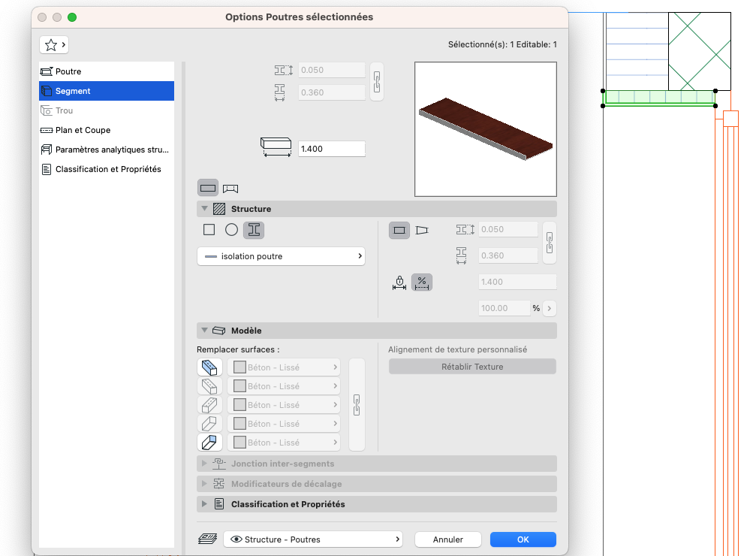Open Classification et Propriétés in sidebar

tap(106, 169)
